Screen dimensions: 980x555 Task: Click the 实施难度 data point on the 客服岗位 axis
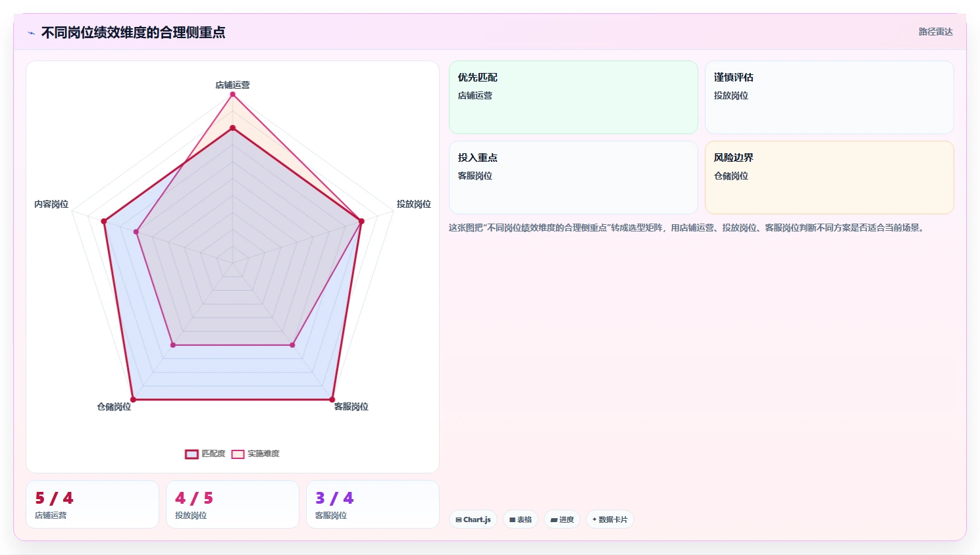pyautogui.click(x=293, y=345)
